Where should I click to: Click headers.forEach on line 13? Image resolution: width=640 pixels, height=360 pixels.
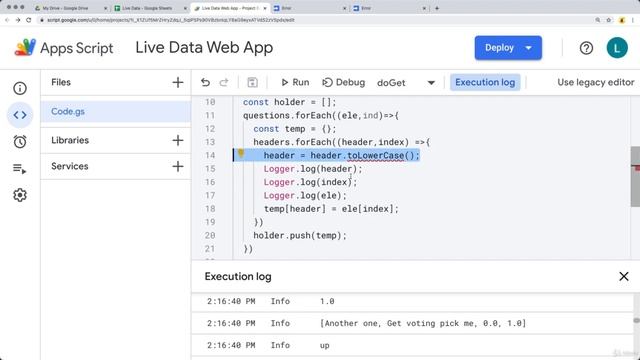click(x=342, y=142)
